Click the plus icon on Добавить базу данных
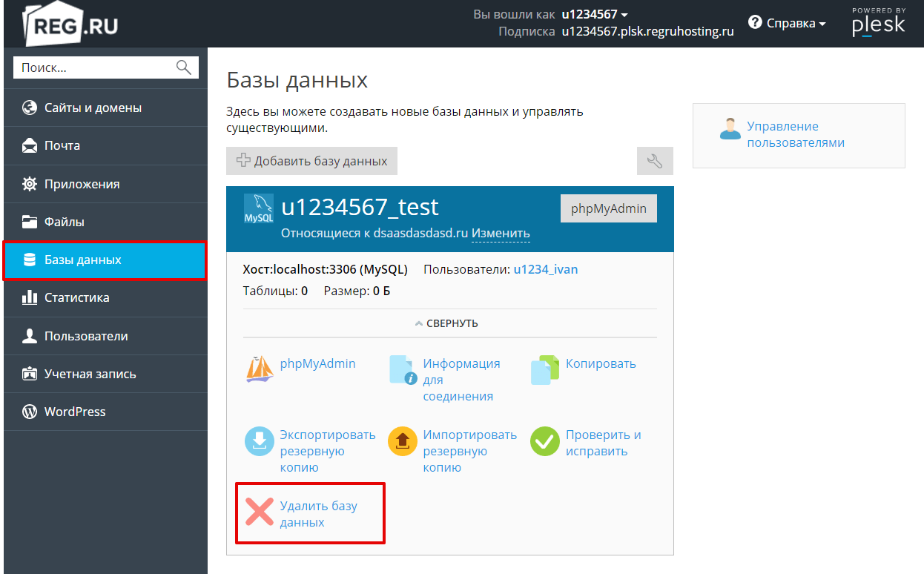This screenshot has width=924, height=574. (242, 160)
